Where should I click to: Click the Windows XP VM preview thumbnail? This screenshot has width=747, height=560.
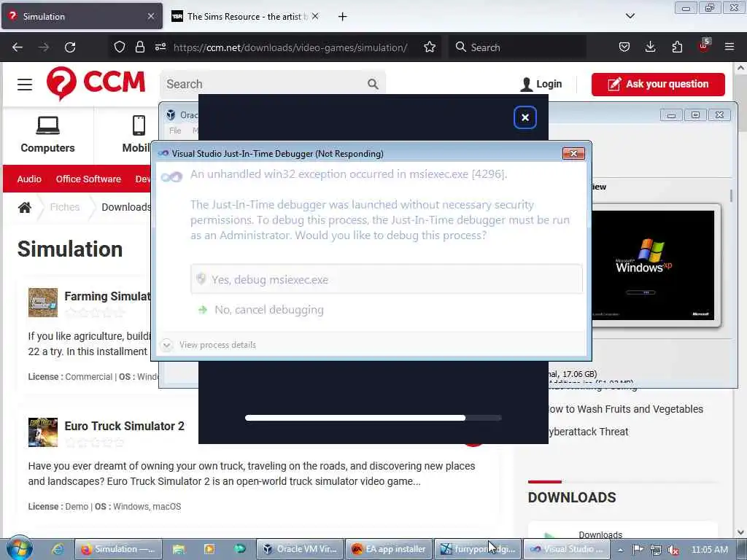pos(653,265)
